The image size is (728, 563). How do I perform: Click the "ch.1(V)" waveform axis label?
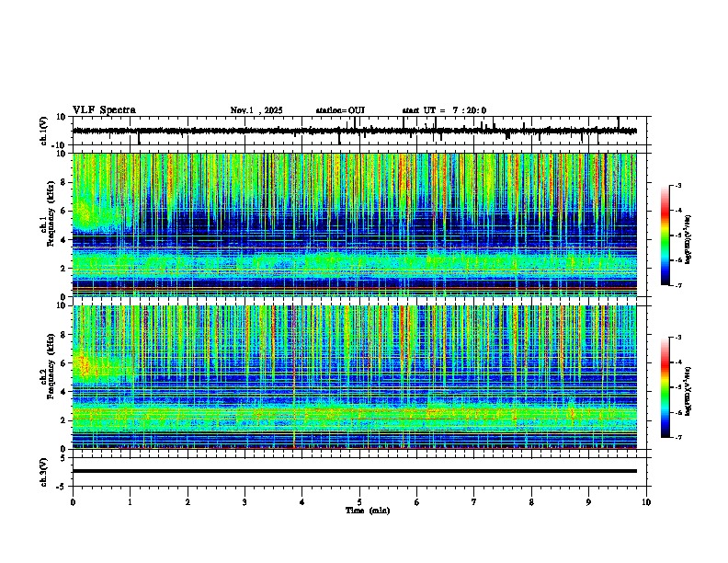coord(44,131)
